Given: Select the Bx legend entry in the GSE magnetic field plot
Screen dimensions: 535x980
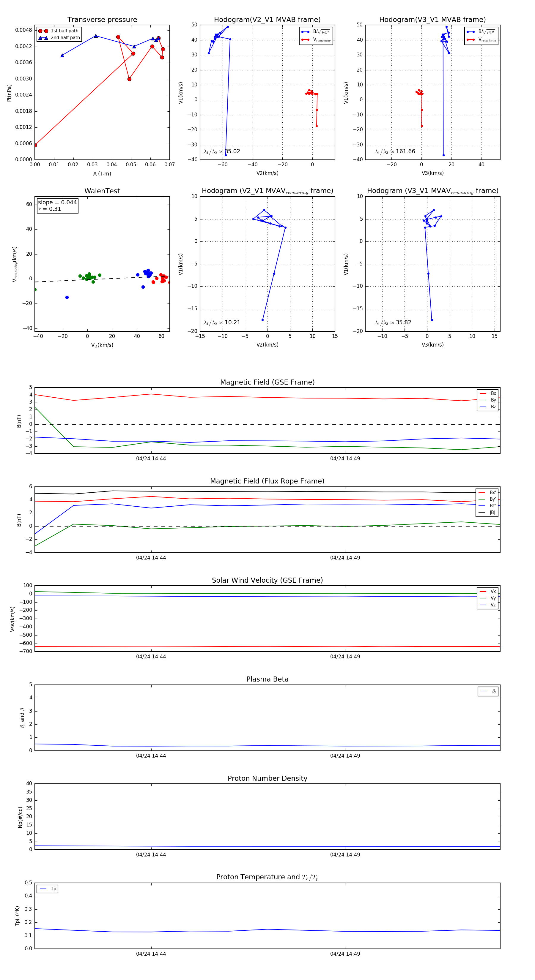Looking at the screenshot, I should tap(488, 393).
